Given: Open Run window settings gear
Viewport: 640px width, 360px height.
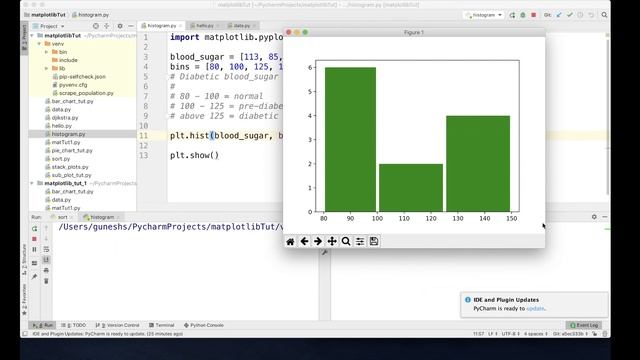Looking at the screenshot, I should click(594, 217).
